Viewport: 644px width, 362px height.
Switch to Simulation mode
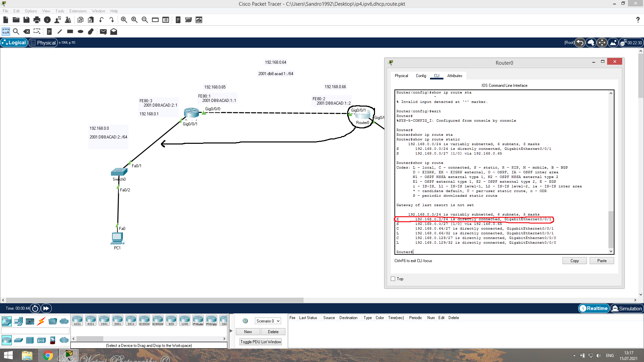point(627,308)
